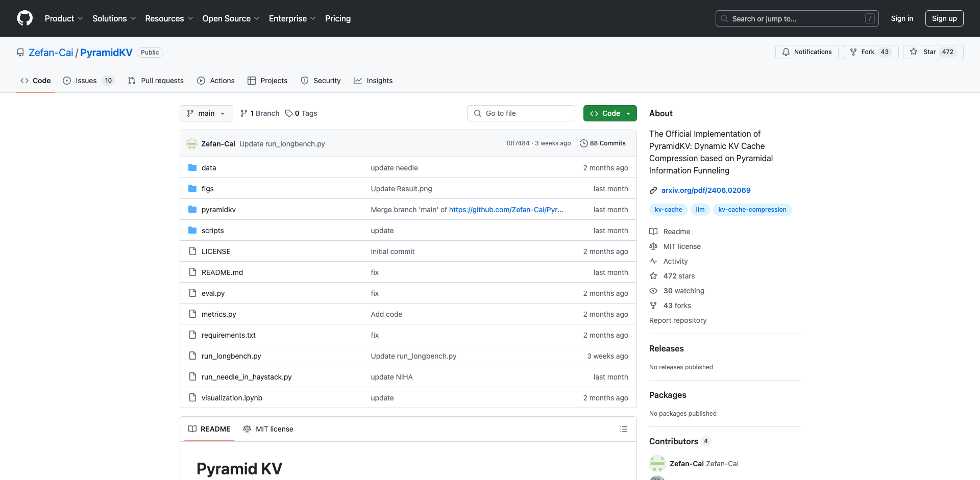Select the README tab

coord(209,429)
